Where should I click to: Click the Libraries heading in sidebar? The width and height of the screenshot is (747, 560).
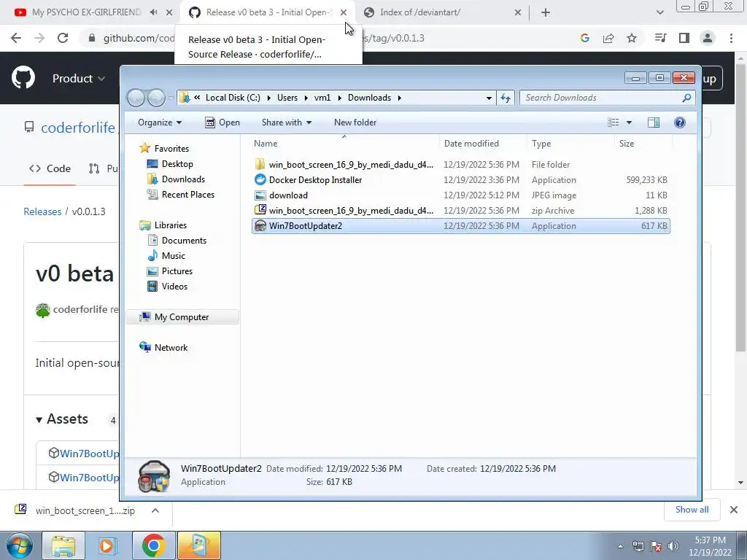click(170, 225)
